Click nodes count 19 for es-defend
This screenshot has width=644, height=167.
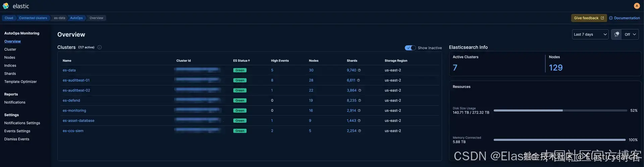pyautogui.click(x=311, y=100)
